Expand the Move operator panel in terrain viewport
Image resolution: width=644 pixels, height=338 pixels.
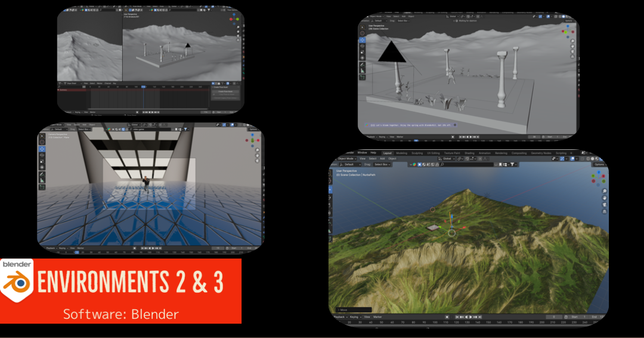coord(354,309)
